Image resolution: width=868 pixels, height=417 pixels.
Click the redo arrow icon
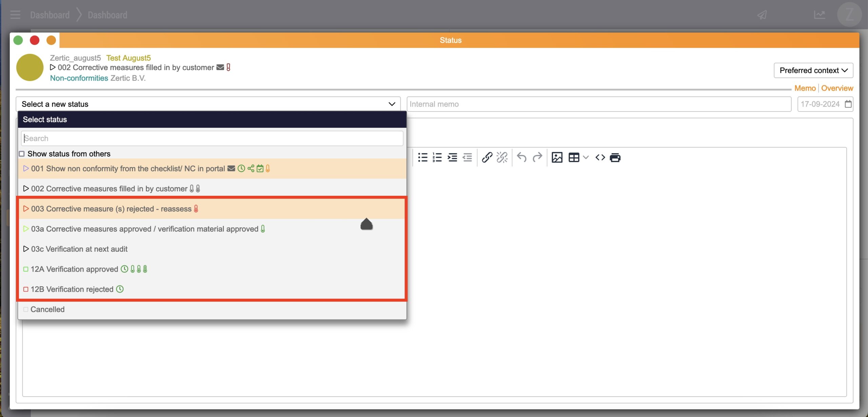point(537,158)
